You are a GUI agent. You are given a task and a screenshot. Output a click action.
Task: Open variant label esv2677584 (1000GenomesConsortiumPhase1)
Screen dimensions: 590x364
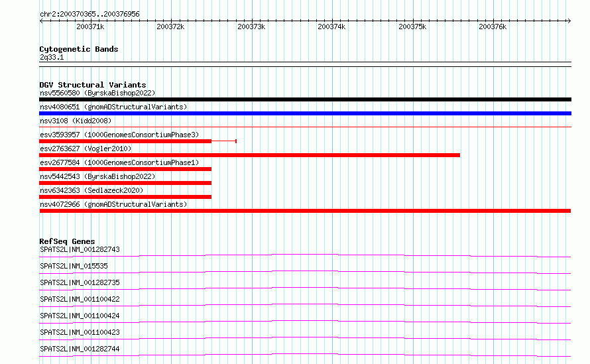coord(119,162)
